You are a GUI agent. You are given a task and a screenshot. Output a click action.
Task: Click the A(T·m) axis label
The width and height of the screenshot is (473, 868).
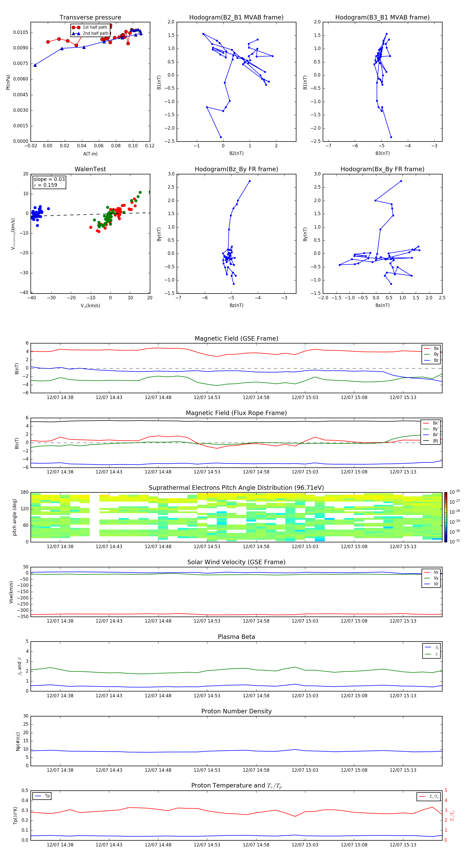point(90,154)
